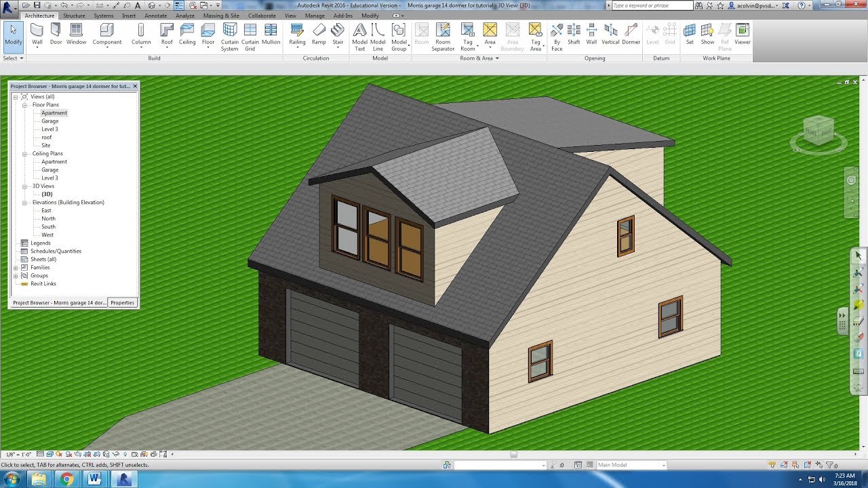Image resolution: width=868 pixels, height=488 pixels.
Task: Toggle Select Underlay Elements in status bar
Action: click(785, 465)
